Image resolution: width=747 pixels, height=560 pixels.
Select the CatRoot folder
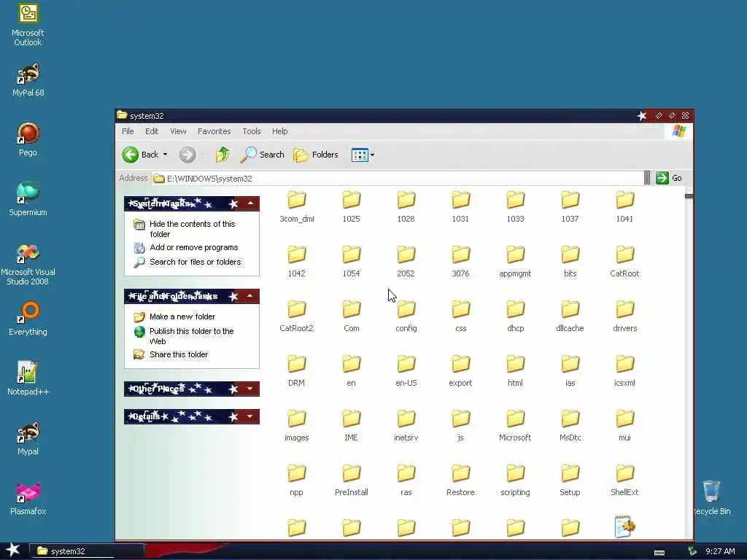pyautogui.click(x=624, y=262)
